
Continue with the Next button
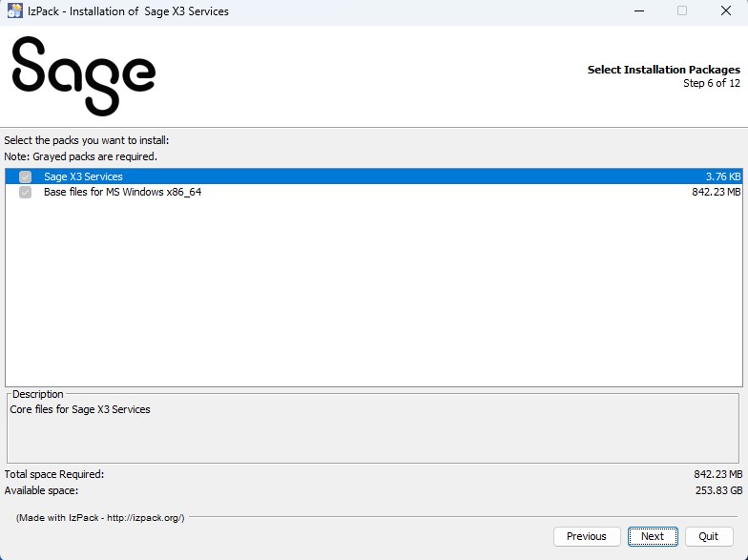[x=653, y=536]
